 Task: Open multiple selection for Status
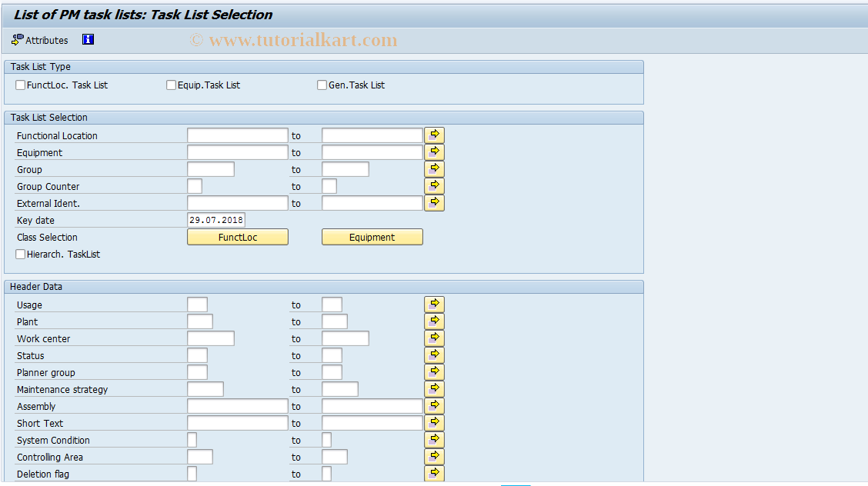pyautogui.click(x=435, y=355)
